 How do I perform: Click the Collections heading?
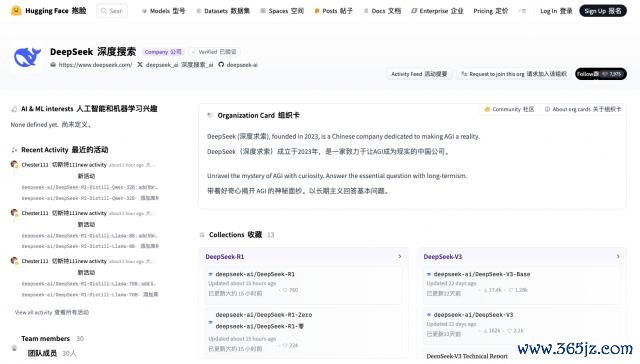235,235
